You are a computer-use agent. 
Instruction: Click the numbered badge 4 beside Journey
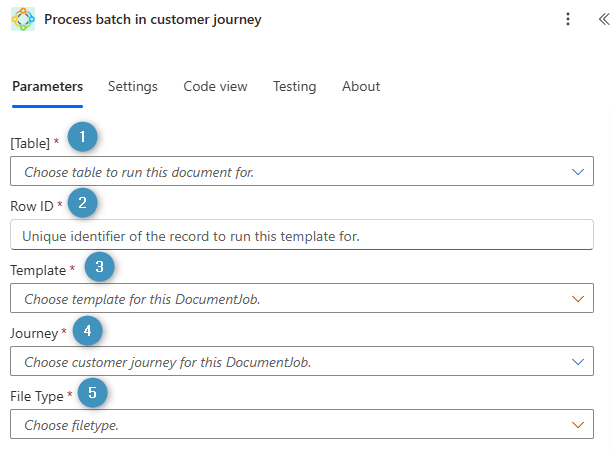[x=88, y=329]
